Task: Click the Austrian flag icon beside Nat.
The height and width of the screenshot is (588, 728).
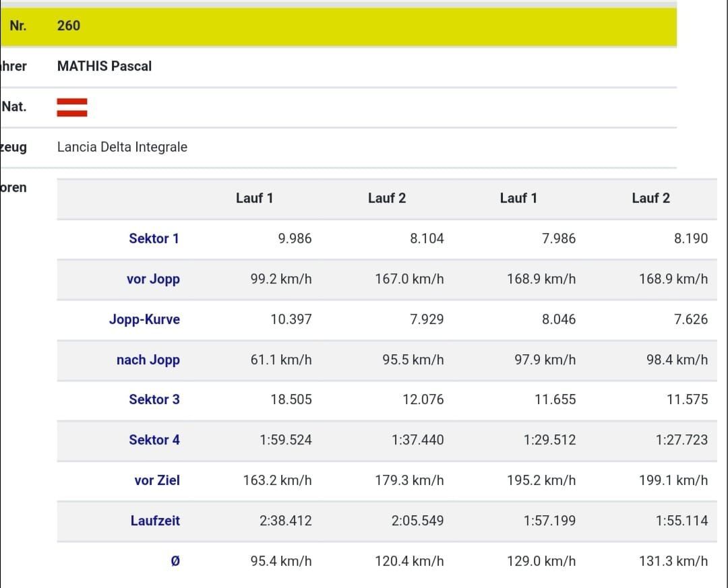Action: pyautogui.click(x=72, y=107)
